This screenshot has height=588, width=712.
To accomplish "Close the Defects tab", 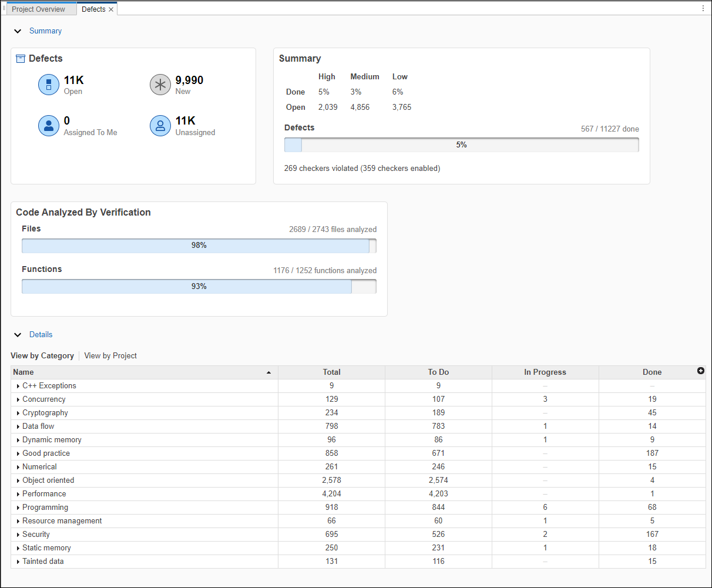I will coord(111,9).
